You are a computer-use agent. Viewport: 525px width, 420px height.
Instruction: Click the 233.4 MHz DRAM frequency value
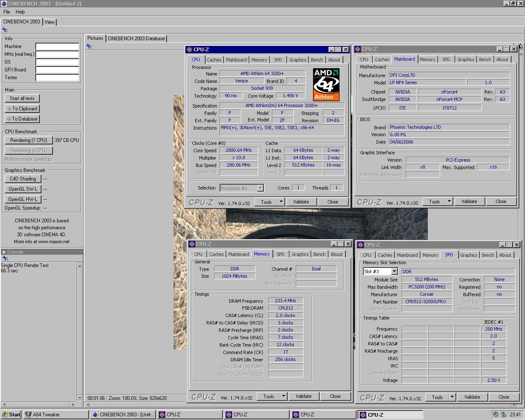285,301
